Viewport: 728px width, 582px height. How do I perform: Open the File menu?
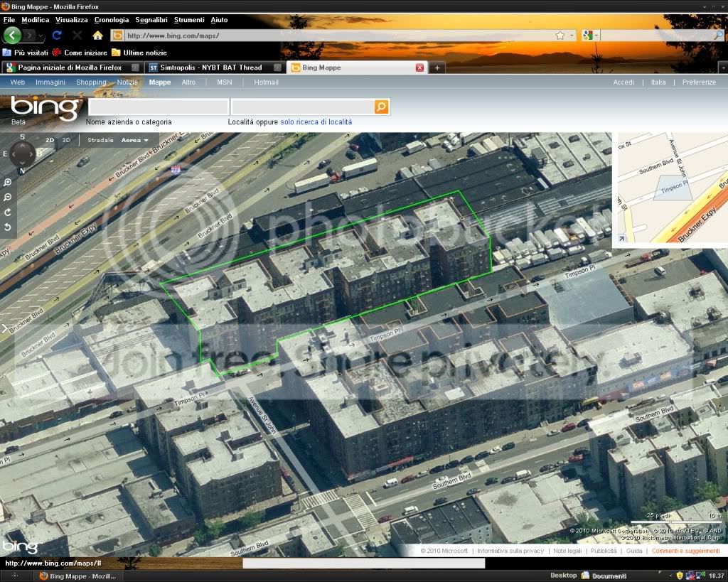[x=9, y=20]
